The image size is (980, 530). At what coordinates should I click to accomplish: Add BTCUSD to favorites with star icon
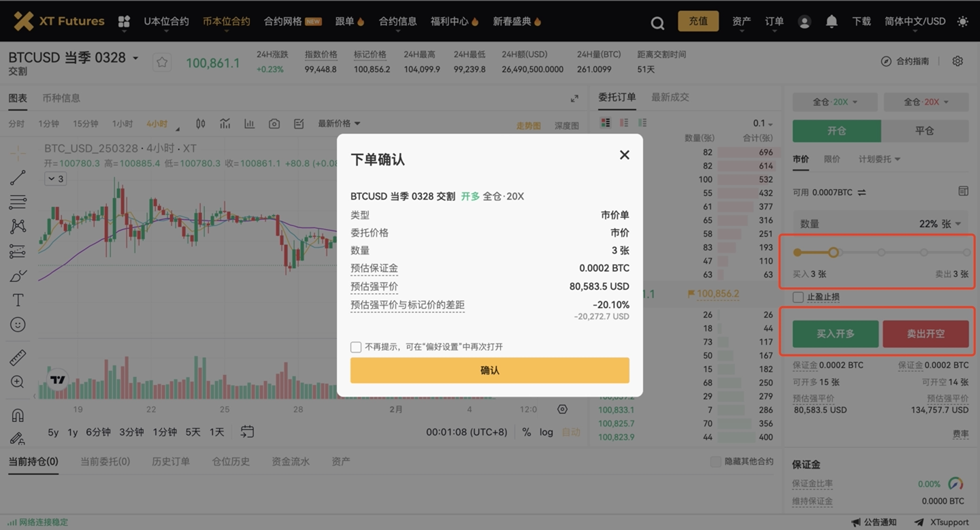(x=162, y=63)
